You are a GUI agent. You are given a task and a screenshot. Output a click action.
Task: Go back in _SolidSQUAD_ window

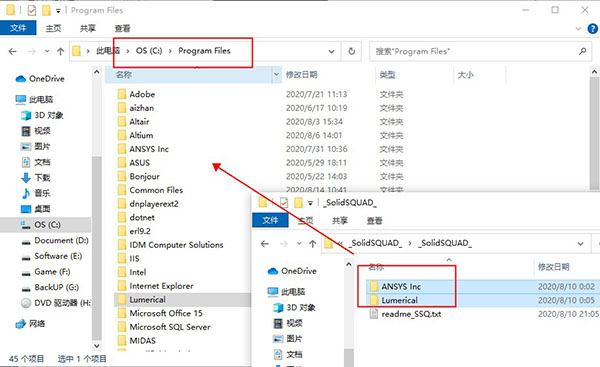265,244
